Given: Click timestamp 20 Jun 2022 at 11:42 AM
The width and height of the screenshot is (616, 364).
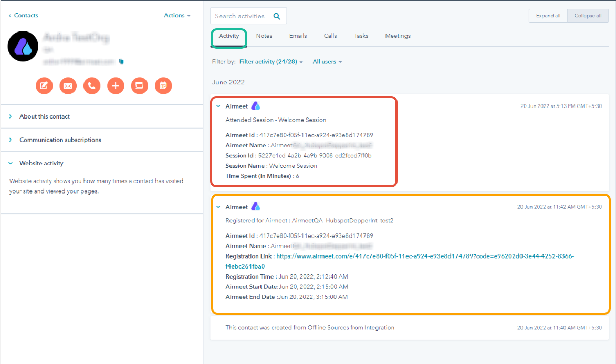Looking at the screenshot, I should coord(559,207).
